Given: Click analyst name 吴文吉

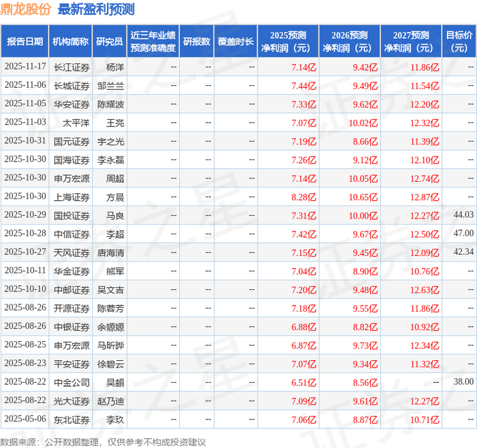Looking at the screenshot, I should click(110, 289).
